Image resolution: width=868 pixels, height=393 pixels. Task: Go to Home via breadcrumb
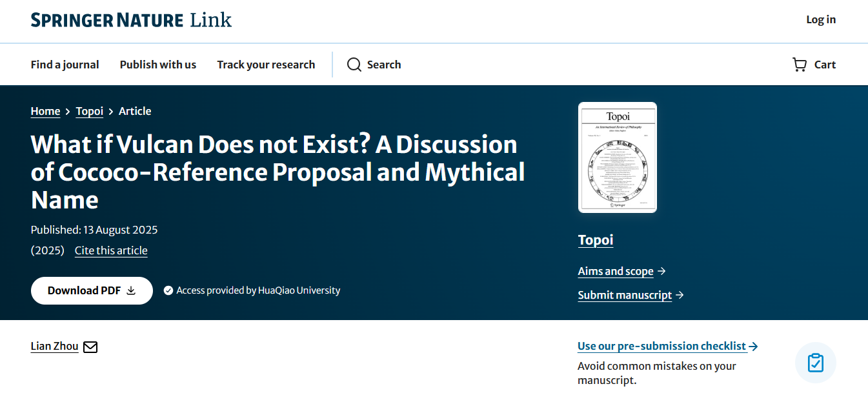tap(45, 111)
